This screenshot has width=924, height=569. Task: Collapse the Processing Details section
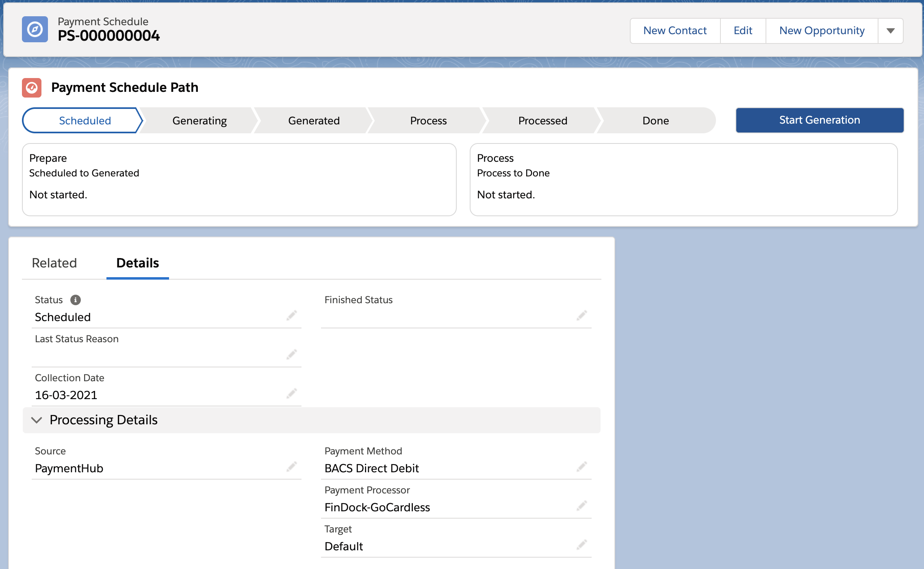pyautogui.click(x=37, y=420)
